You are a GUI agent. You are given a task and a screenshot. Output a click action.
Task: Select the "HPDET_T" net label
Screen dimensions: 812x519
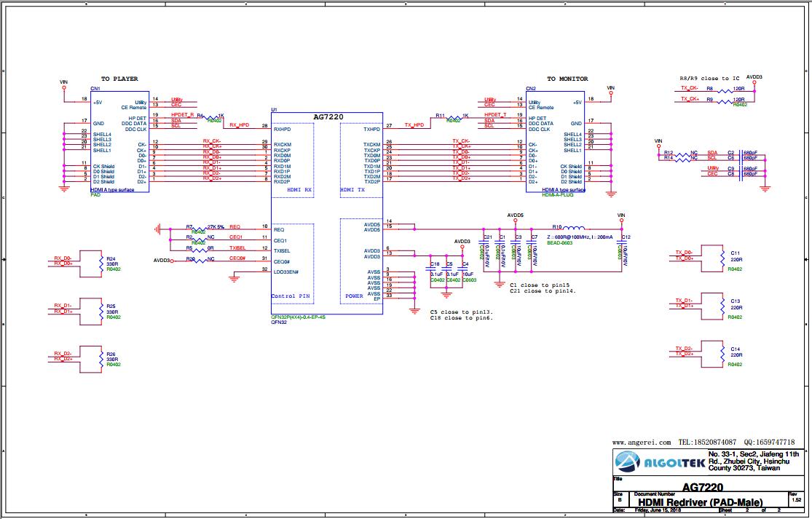[496, 115]
